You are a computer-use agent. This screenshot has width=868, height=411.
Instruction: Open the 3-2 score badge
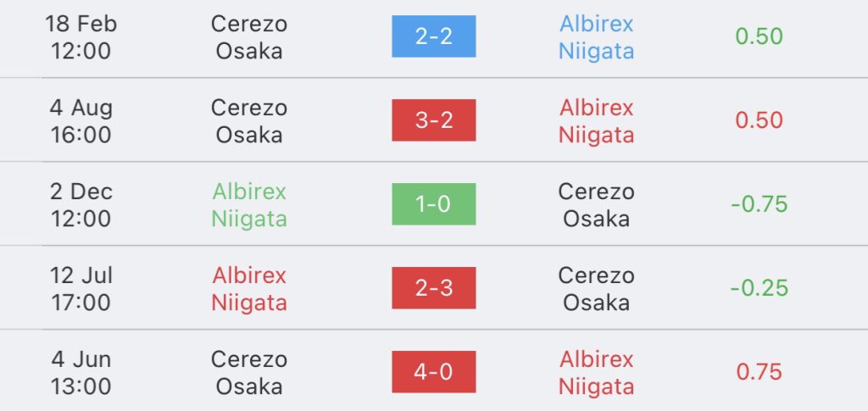click(x=433, y=120)
